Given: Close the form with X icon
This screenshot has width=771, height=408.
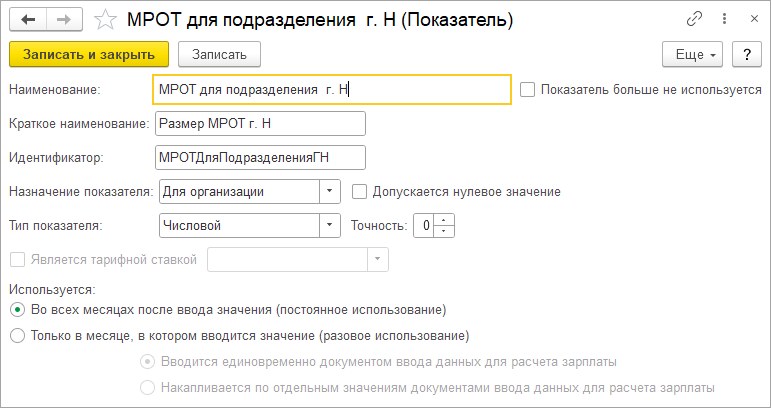Looking at the screenshot, I should click(x=754, y=19).
